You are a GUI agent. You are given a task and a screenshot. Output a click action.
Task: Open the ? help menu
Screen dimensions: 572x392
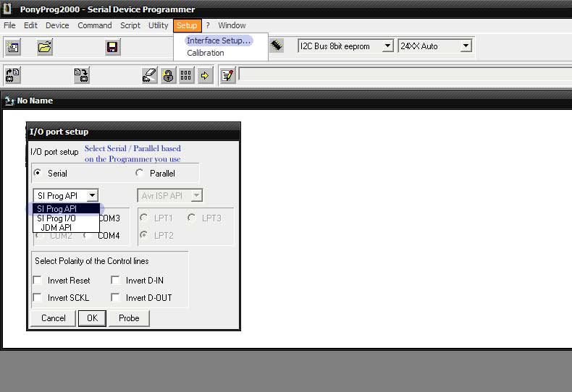pyautogui.click(x=208, y=25)
